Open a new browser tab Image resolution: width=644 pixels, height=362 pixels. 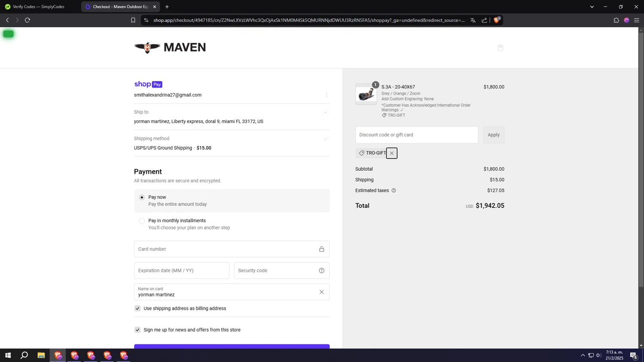point(167,7)
